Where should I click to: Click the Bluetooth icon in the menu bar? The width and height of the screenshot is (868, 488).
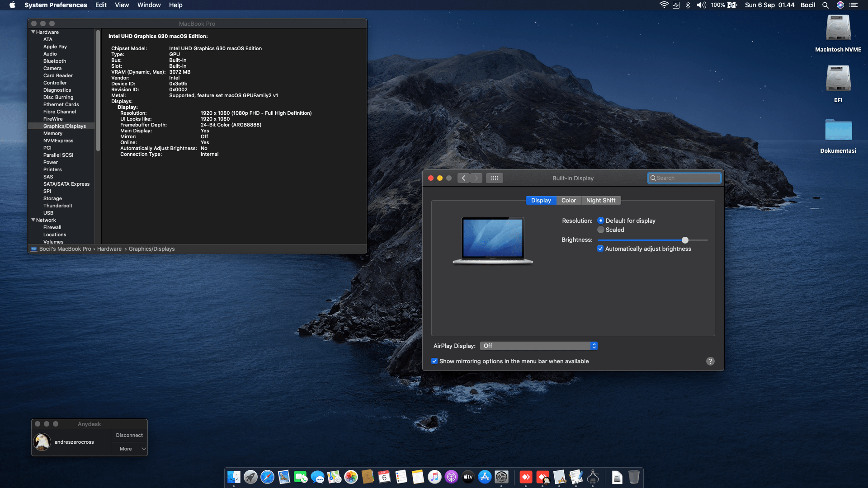click(x=688, y=5)
